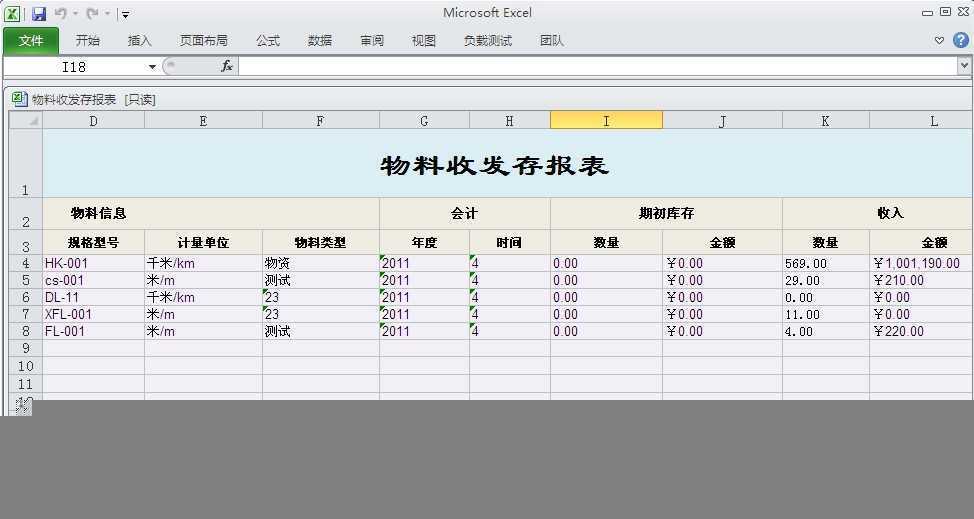Expand the ribbon using the chevron icon
The image size is (974, 519).
tap(939, 40)
